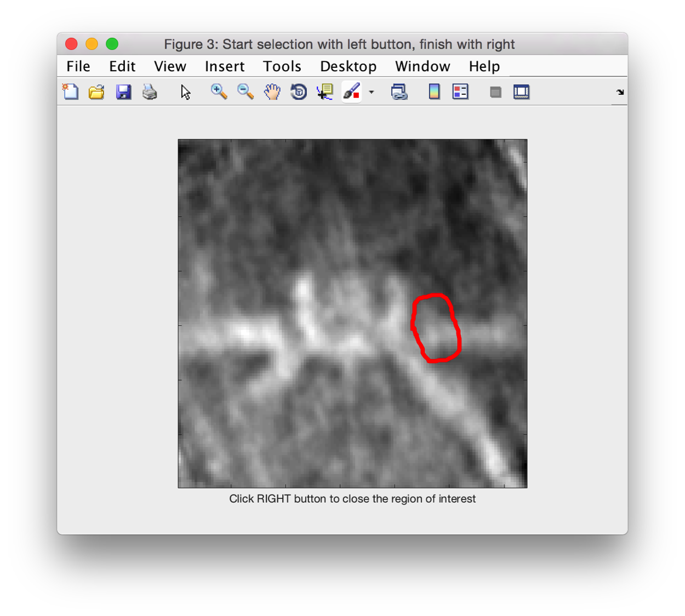Toggle the Brush/Select Data tool
The image size is (685, 616).
(x=351, y=91)
